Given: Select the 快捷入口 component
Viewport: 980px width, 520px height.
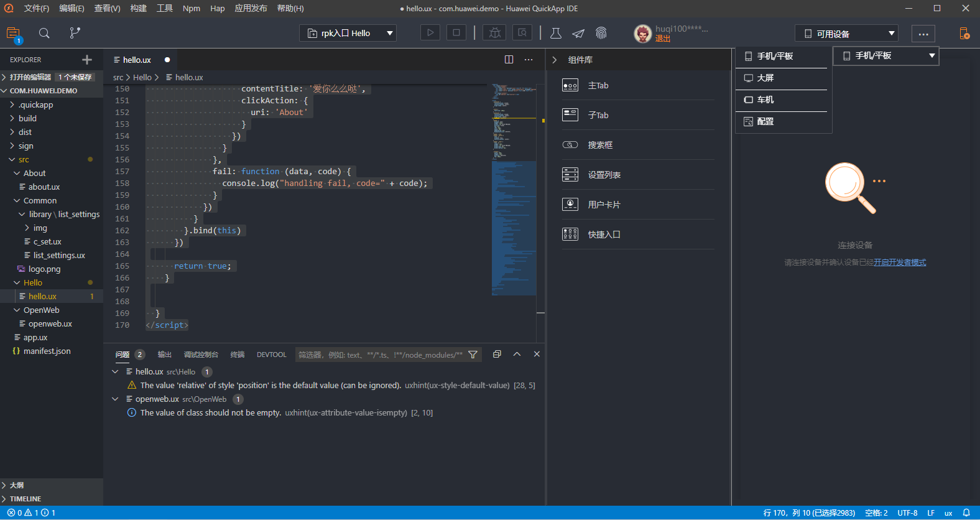Looking at the screenshot, I should coord(638,234).
